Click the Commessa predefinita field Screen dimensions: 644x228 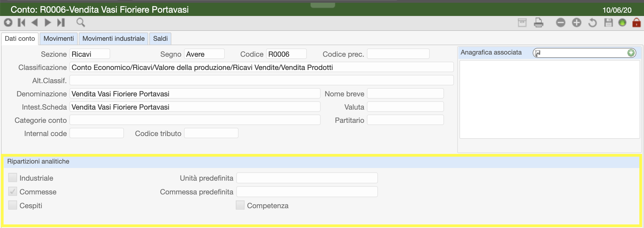point(307,192)
